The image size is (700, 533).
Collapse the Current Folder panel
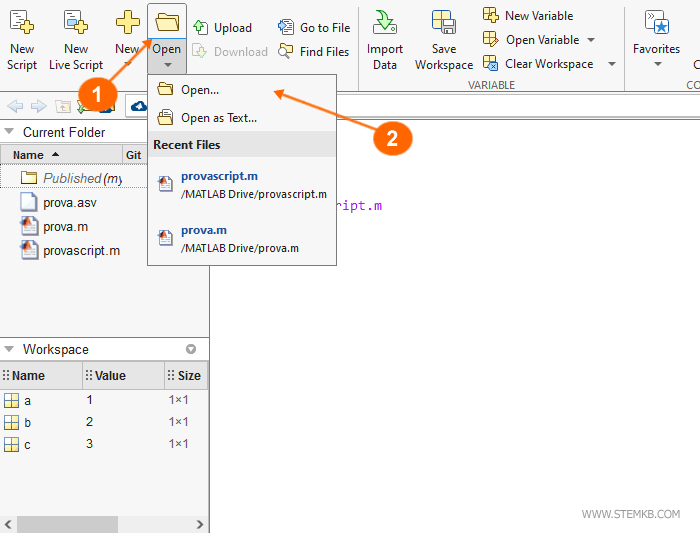(x=9, y=132)
